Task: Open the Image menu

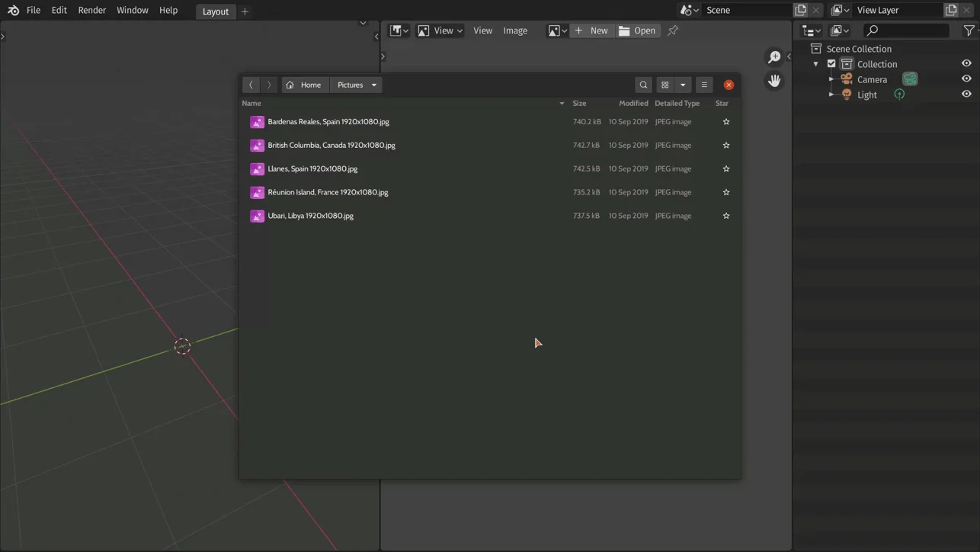Action: pyautogui.click(x=515, y=30)
